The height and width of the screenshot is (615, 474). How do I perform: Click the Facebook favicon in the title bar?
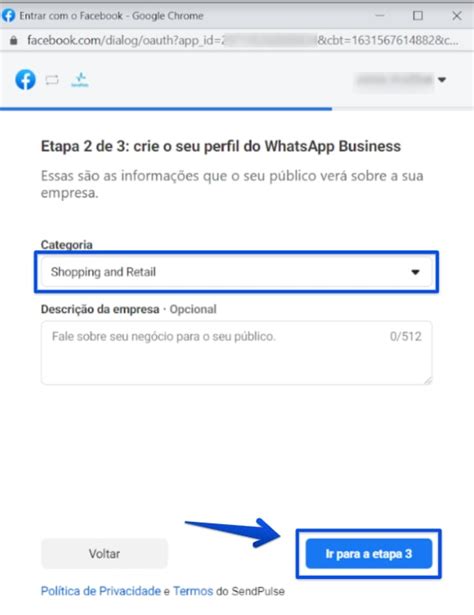tap(8, 16)
